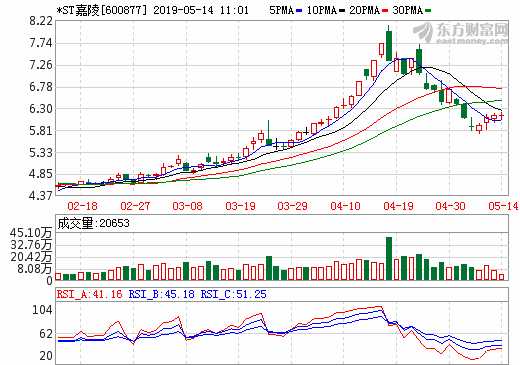Click the 104 RSI axis label
This screenshot has height=365, width=520.
pyautogui.click(x=42, y=310)
